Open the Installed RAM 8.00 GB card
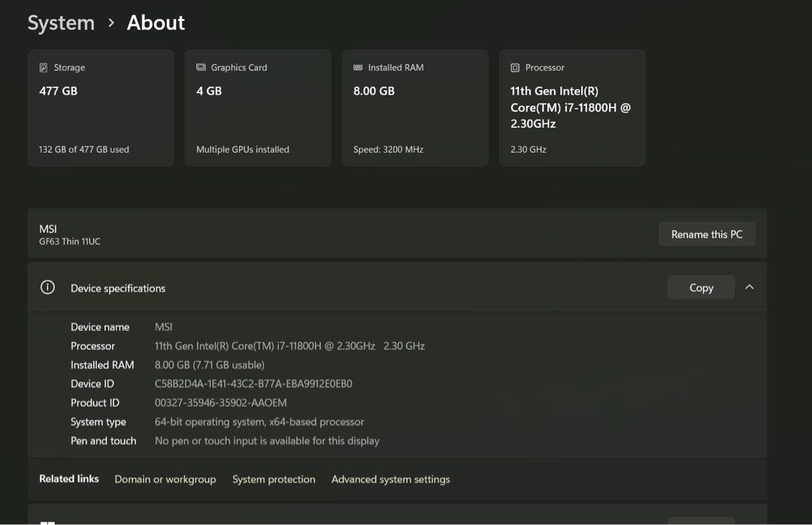 tap(415, 108)
